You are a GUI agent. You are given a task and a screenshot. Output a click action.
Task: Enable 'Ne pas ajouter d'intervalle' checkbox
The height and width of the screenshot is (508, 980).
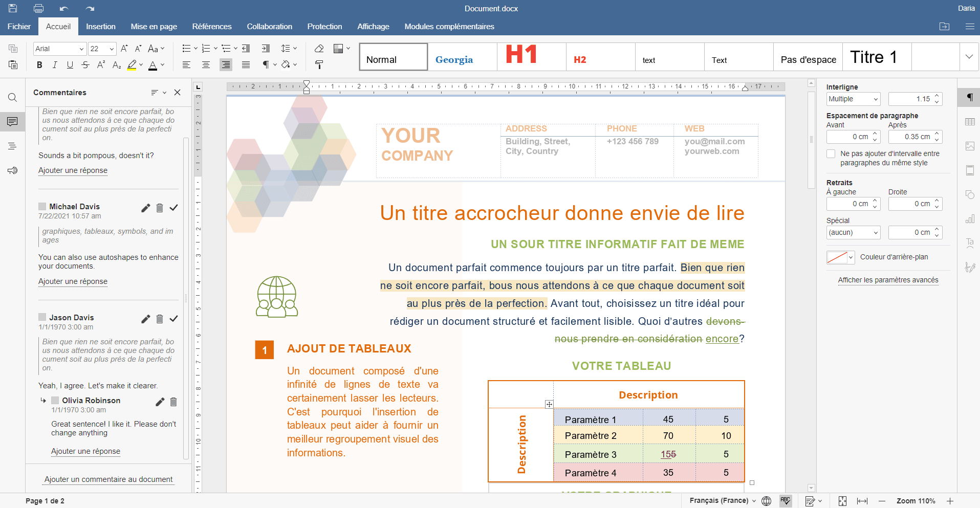[x=831, y=154]
